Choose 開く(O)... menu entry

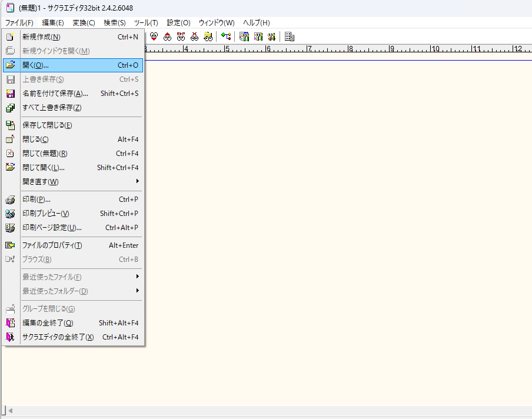pyautogui.click(x=35, y=65)
